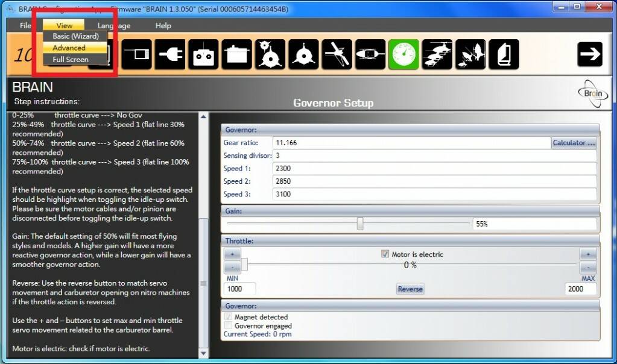Decrease MAX throttle with minus button
The width and height of the screenshot is (617, 364).
pos(588,268)
